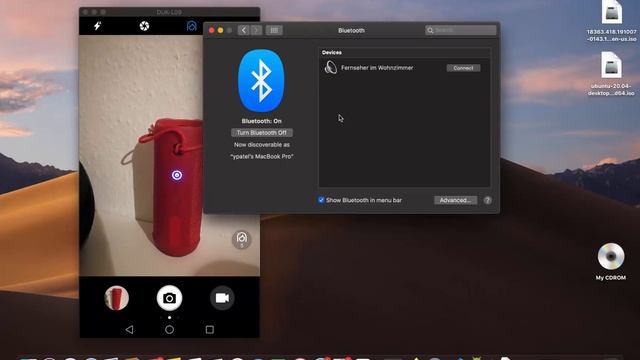Switch to video recording button
640x360 pixels.
(x=222, y=298)
